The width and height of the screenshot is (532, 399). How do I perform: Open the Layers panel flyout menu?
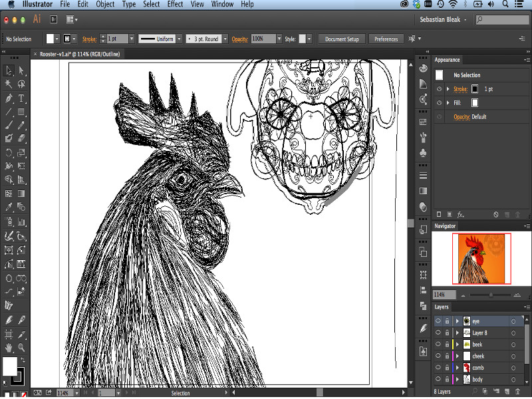[x=526, y=307]
